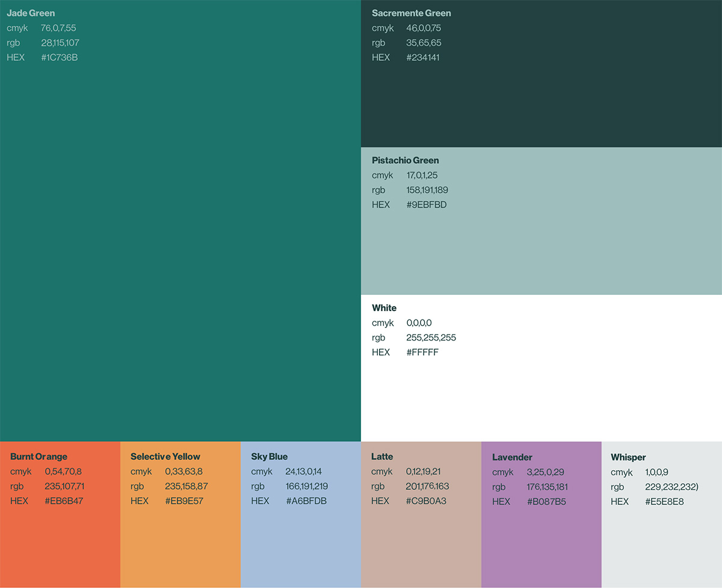Choose the Selective Yellow swatch
Screen dimensions: 722x588
(180, 542)
